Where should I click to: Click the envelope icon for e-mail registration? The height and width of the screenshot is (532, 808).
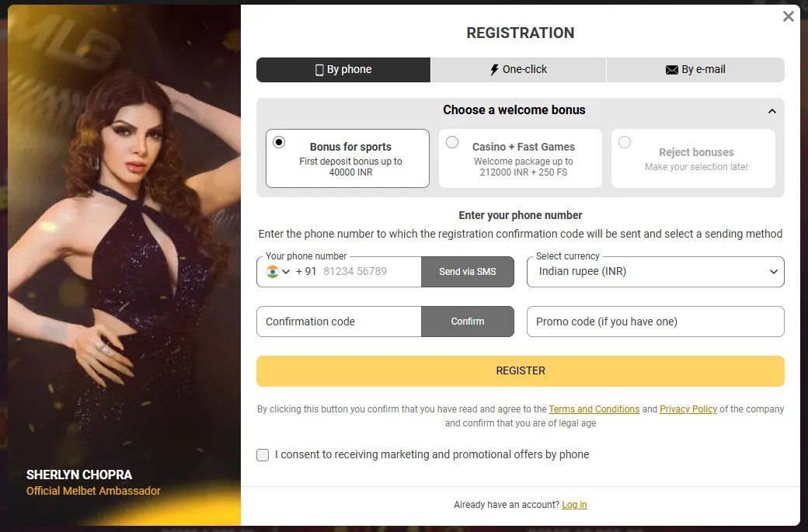[x=672, y=70]
